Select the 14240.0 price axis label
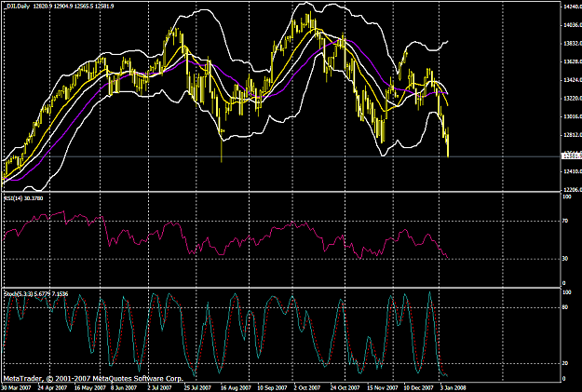This screenshot has width=582, height=392. tap(573, 7)
